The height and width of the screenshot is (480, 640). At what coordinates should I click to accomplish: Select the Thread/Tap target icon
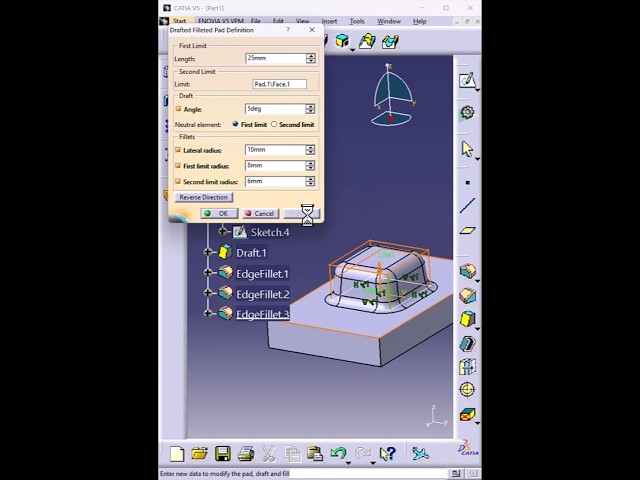tap(467, 389)
